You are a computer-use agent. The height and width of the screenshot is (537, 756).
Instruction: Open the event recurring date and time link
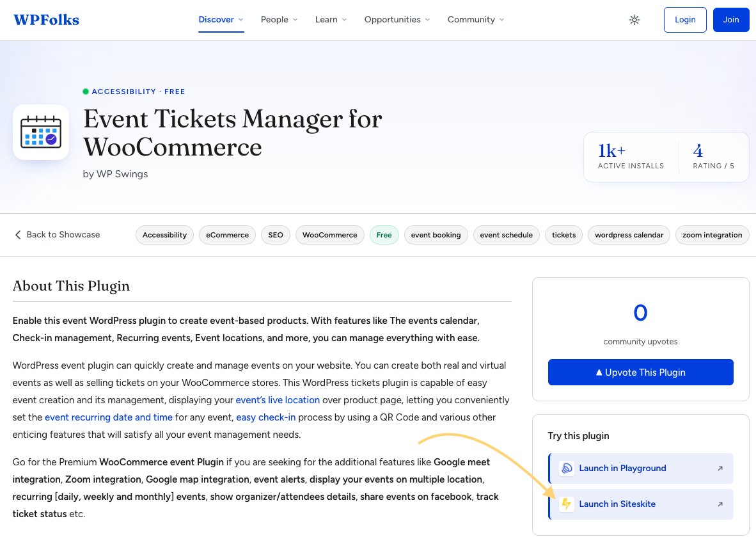click(109, 417)
